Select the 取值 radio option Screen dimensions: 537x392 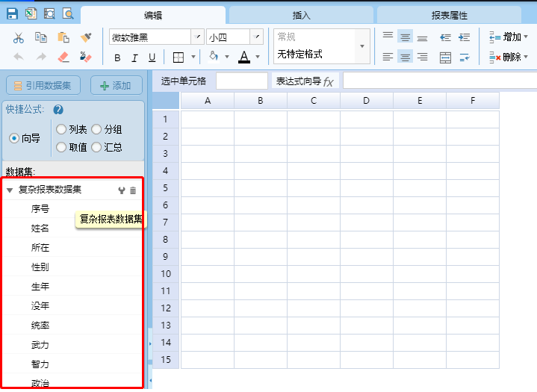tap(61, 147)
